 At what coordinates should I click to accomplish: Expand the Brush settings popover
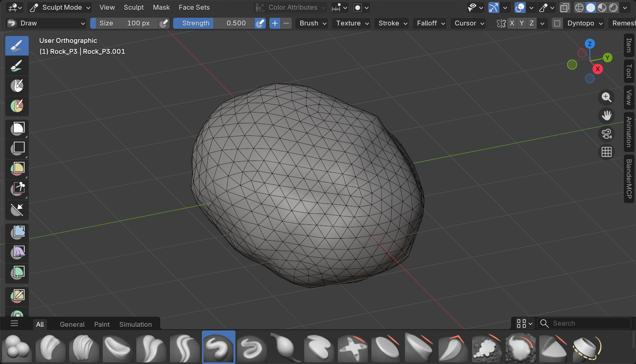point(313,23)
